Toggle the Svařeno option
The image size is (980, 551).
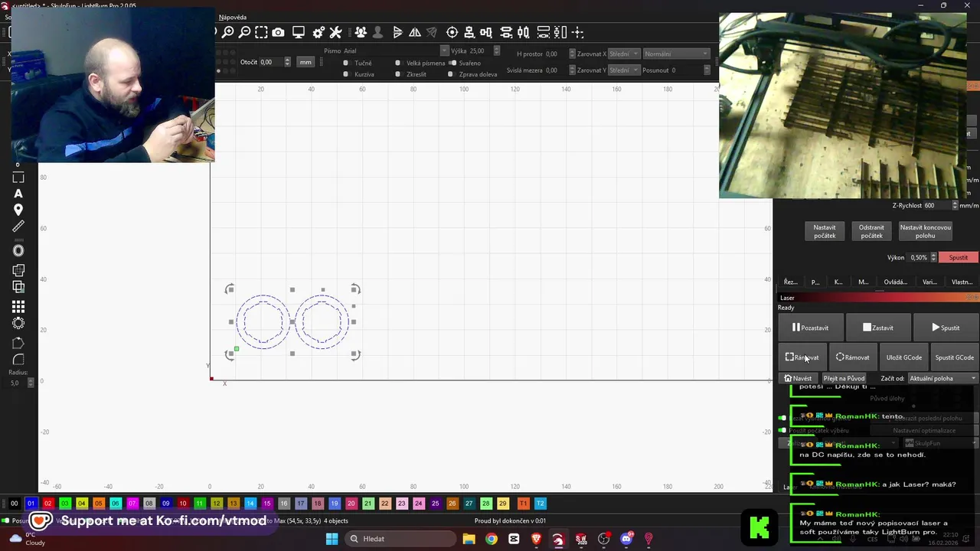coord(465,63)
